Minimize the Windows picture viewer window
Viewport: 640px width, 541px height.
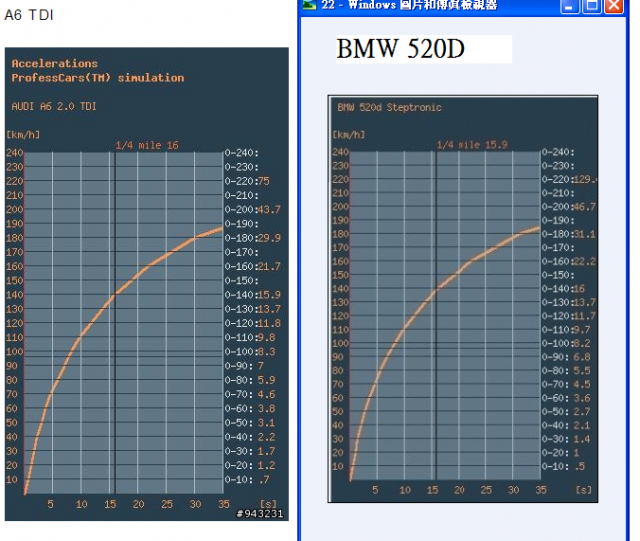click(570, 6)
